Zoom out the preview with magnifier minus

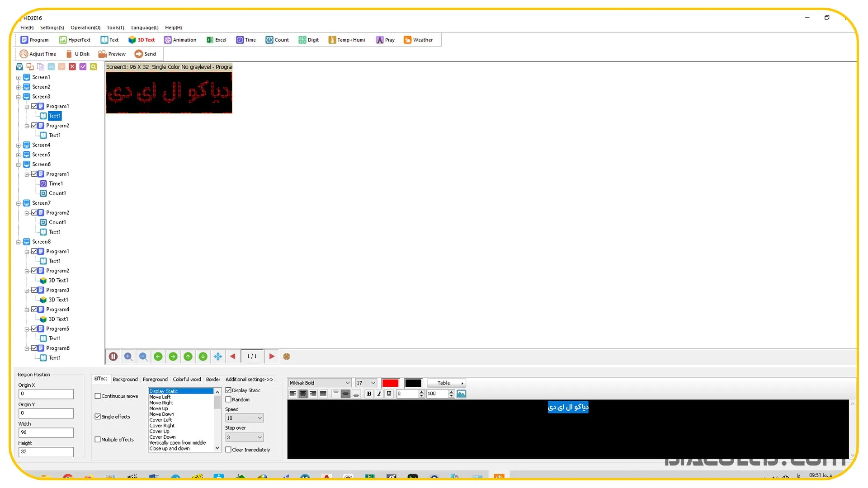143,357
